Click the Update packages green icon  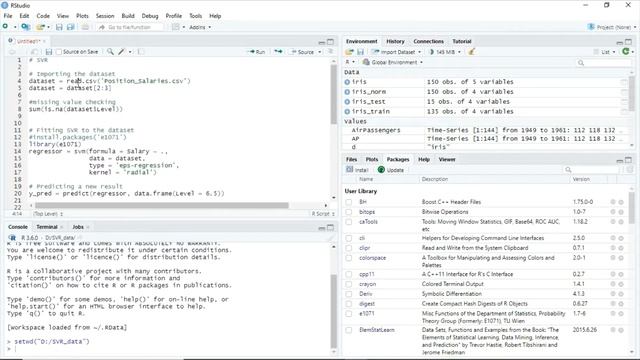(x=381, y=170)
